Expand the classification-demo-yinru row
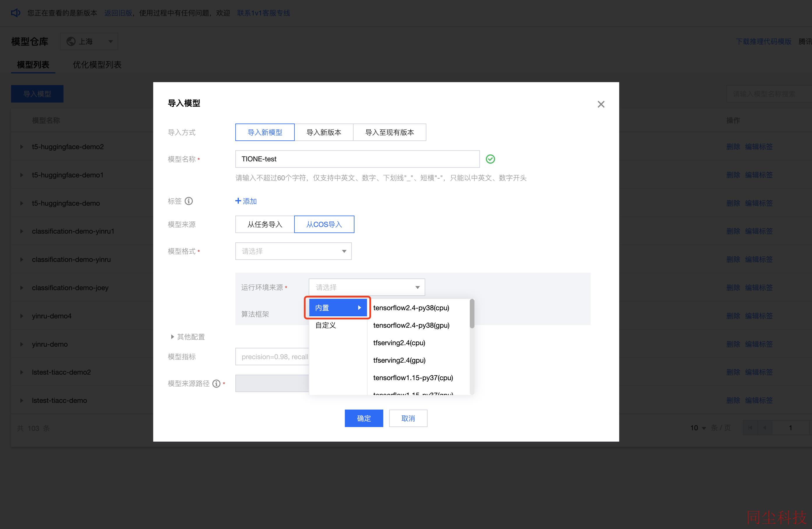812x529 pixels. [x=22, y=260]
